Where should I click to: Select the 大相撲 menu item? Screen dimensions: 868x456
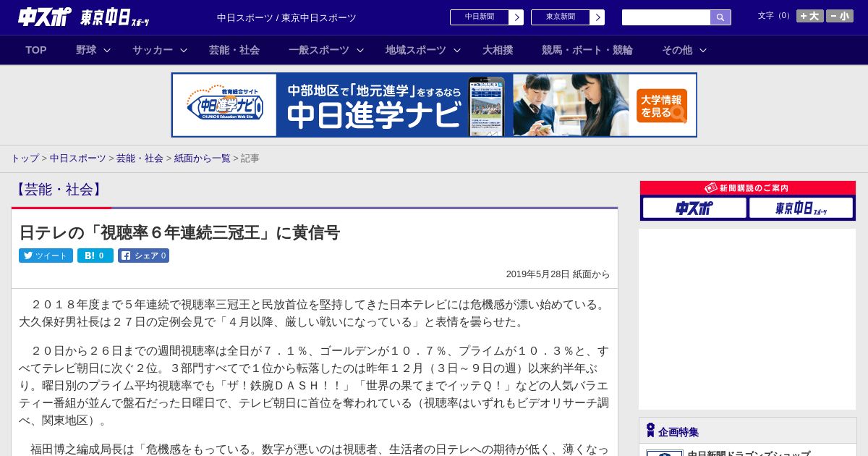point(498,50)
